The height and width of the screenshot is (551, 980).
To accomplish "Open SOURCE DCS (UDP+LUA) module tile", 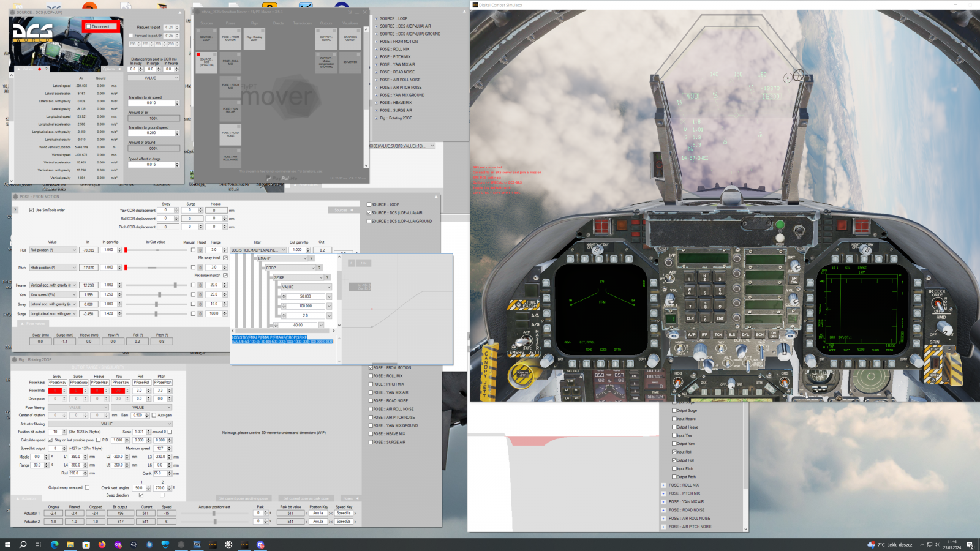I will point(206,62).
